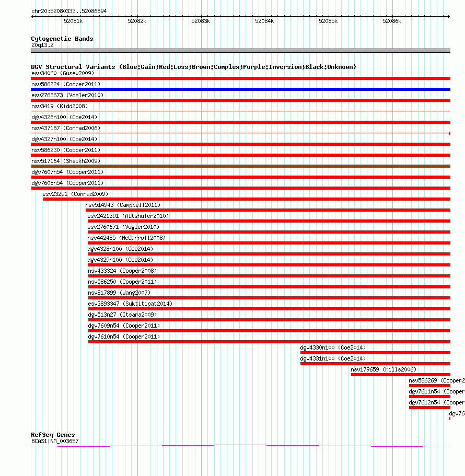Select dgv4328n100 (Coe2014) label
The width and height of the screenshot is (465, 476).
(120, 248)
